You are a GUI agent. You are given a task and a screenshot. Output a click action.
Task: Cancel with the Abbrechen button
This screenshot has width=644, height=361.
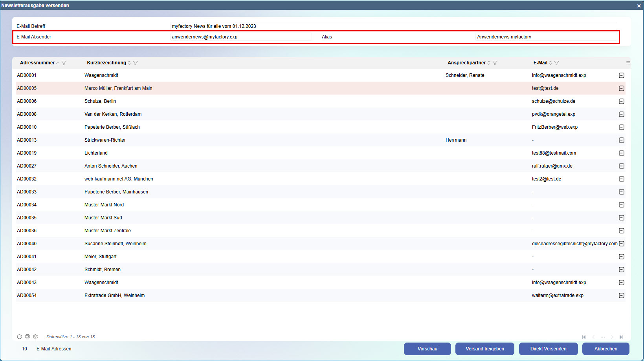click(605, 349)
